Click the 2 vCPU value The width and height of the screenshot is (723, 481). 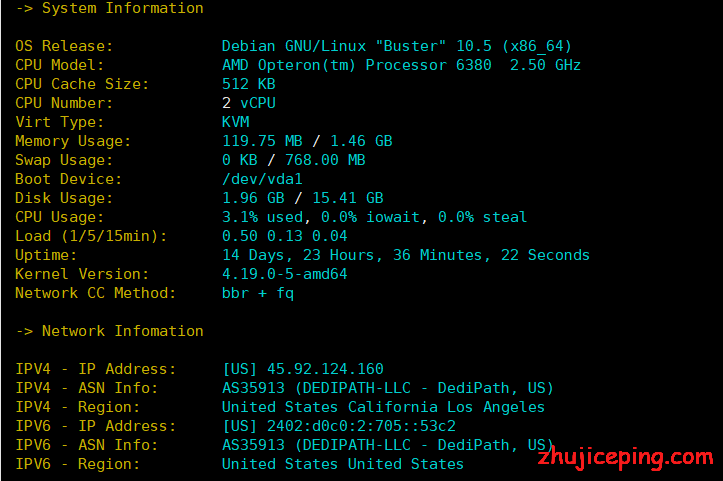[x=249, y=103]
